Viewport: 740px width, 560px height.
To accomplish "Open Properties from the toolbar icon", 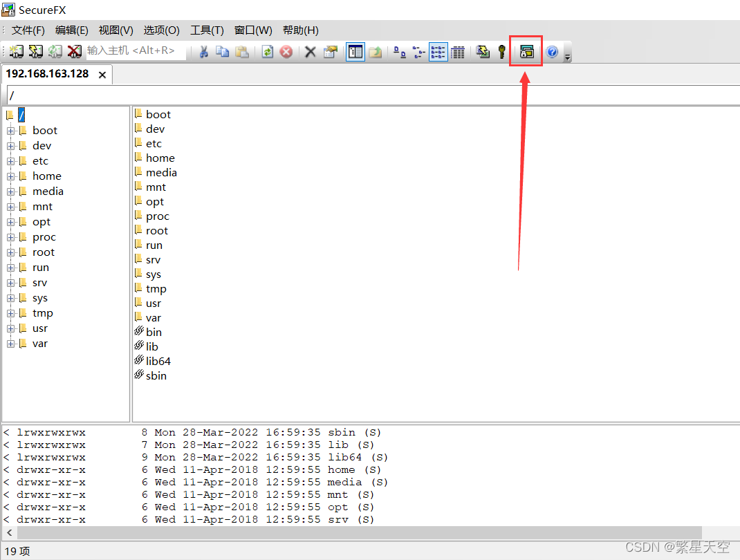I will click(331, 51).
